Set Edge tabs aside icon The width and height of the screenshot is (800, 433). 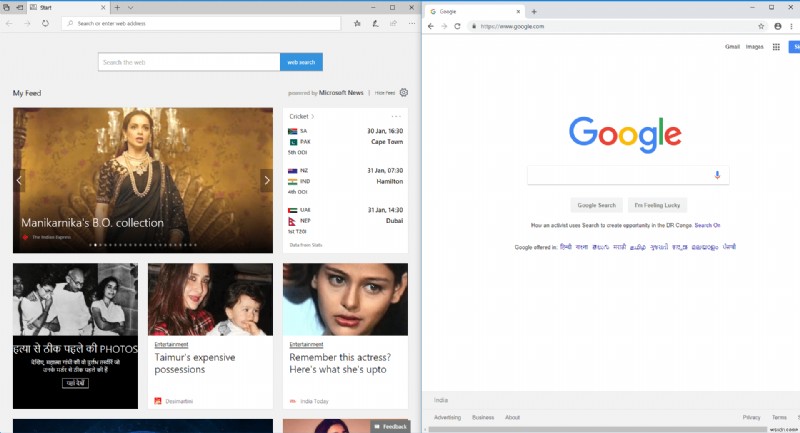pyautogui.click(x=19, y=8)
